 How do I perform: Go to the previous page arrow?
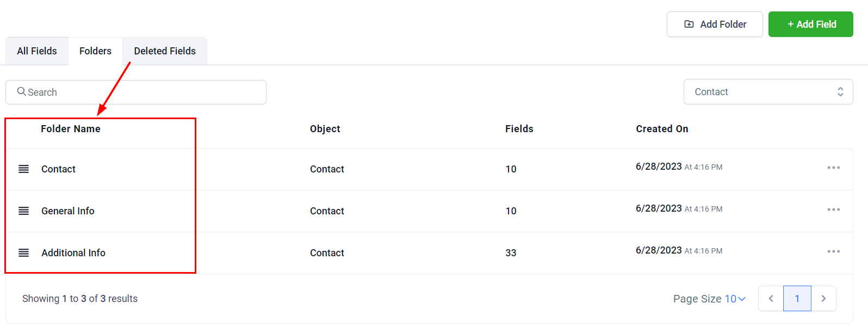tap(771, 299)
